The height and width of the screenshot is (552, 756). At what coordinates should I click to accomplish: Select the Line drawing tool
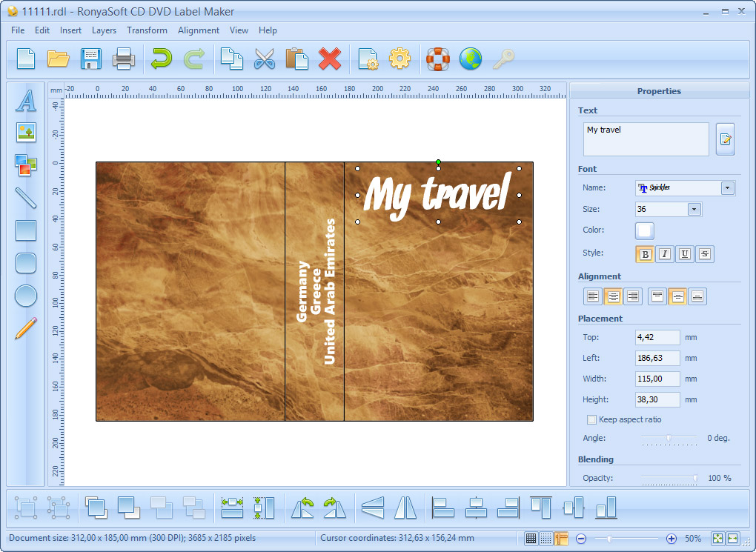point(26,198)
